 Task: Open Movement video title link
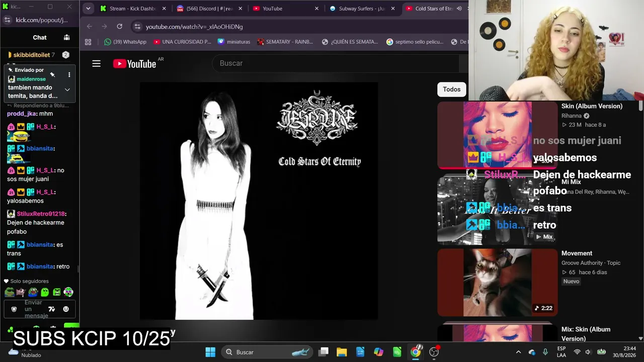tap(577, 253)
